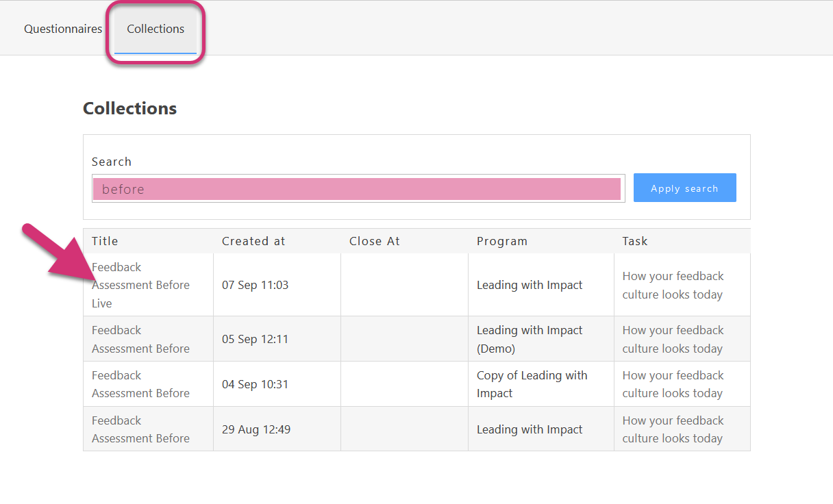Open the Feedback Assessment Before created 04 Sep
Screen dimensions: 833x504
pyautogui.click(x=140, y=384)
